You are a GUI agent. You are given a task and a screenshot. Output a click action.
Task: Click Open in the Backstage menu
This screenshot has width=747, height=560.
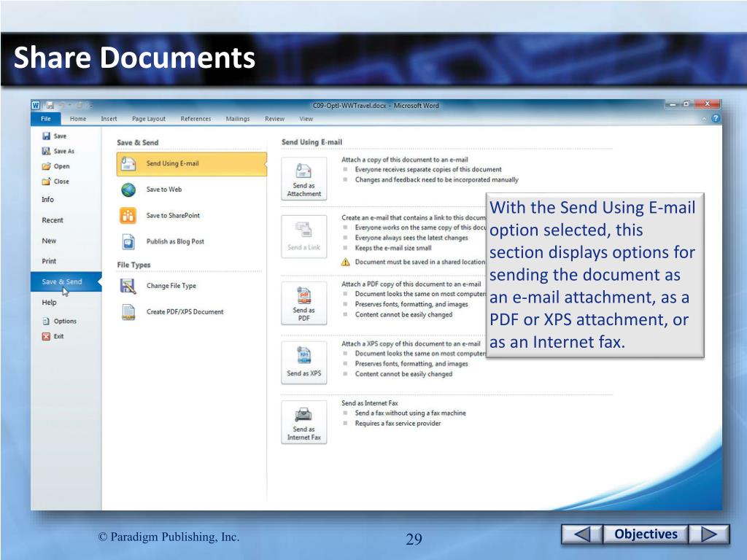(x=55, y=166)
